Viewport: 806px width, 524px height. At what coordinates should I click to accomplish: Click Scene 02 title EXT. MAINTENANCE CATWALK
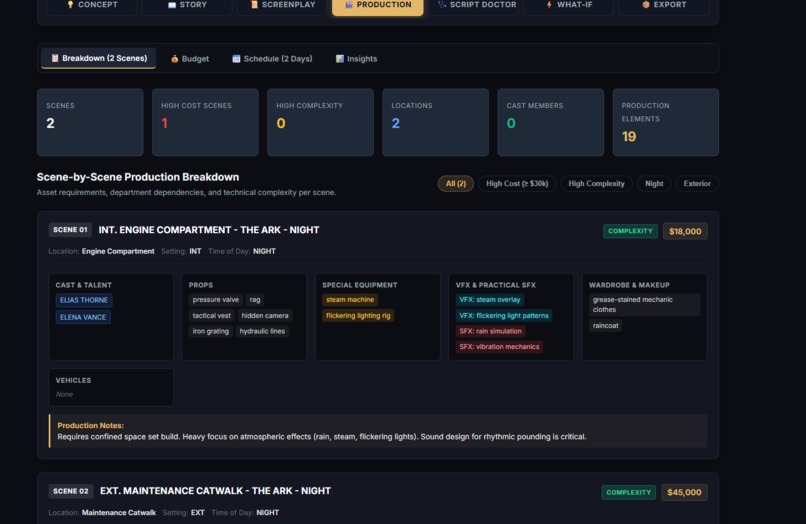[x=215, y=491]
